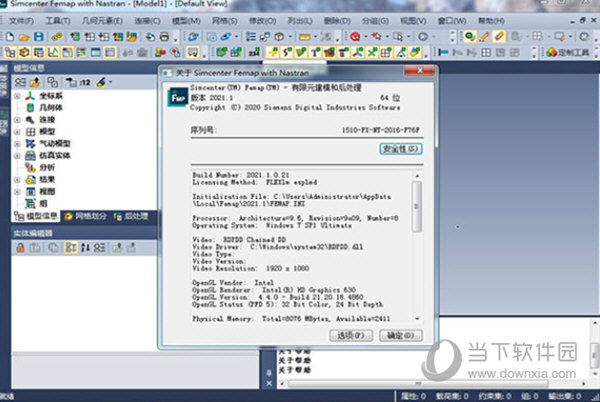Click the Femap FMP logo in About dialog
This screenshot has height=402, width=600.
(x=178, y=98)
